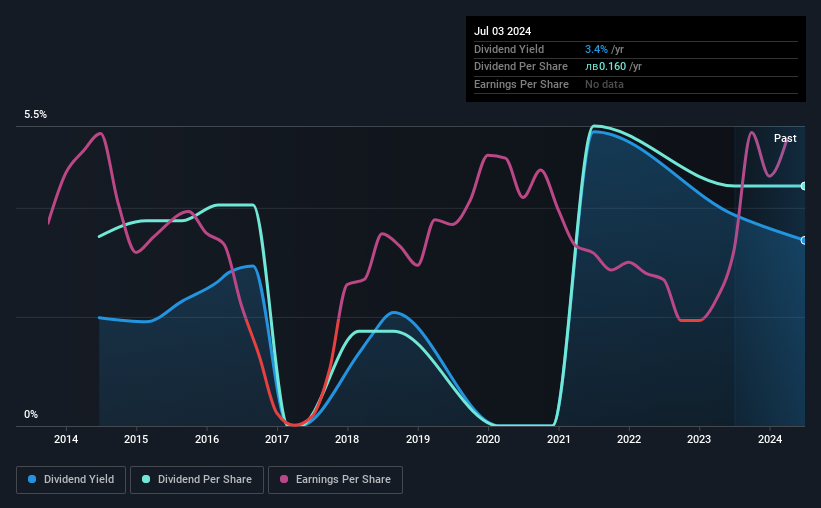821x508 pixels.
Task: Click the Past label in the chart
Action: [785, 138]
